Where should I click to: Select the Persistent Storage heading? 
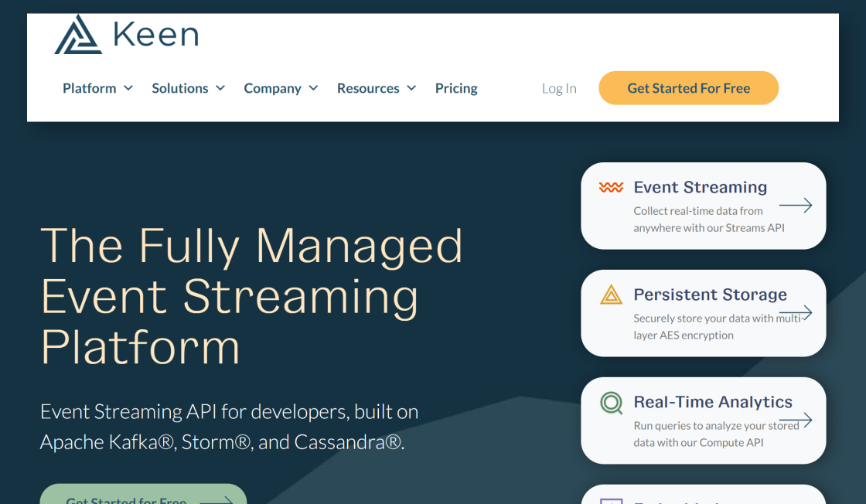pos(710,295)
